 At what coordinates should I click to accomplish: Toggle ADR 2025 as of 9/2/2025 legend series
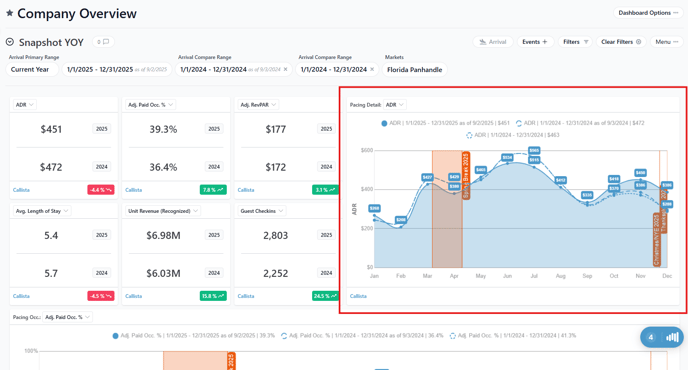(445, 123)
